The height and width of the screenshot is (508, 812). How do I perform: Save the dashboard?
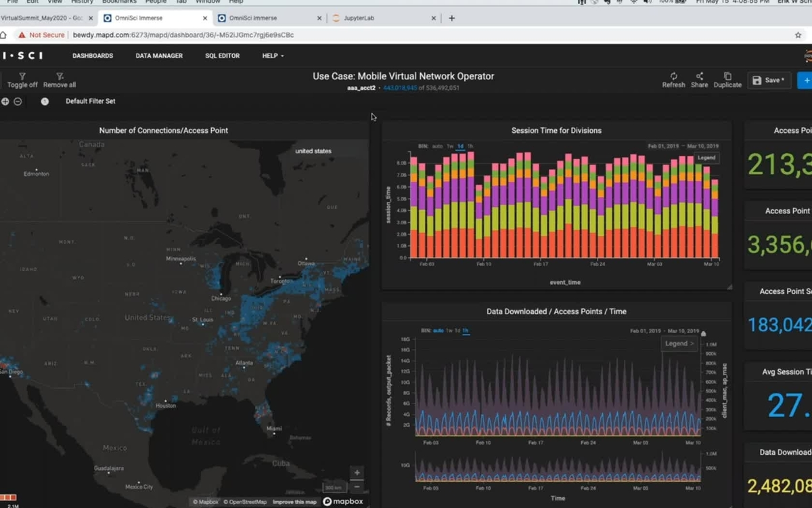(769, 80)
